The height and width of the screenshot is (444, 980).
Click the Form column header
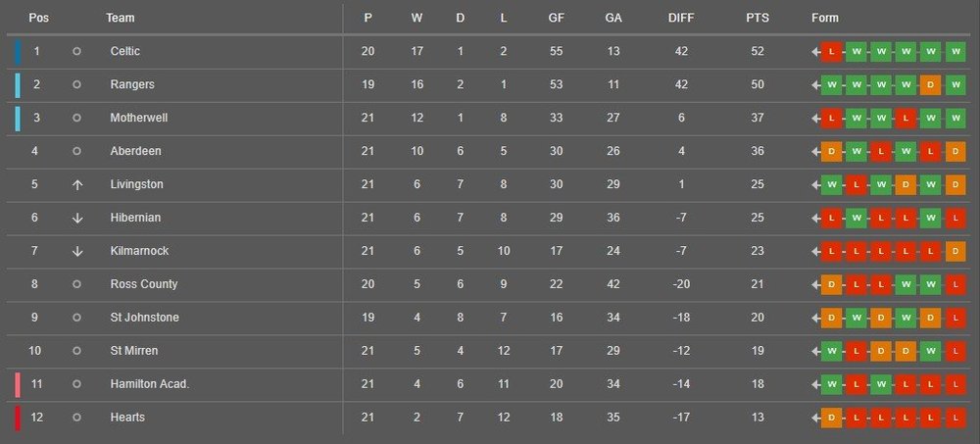tap(825, 19)
